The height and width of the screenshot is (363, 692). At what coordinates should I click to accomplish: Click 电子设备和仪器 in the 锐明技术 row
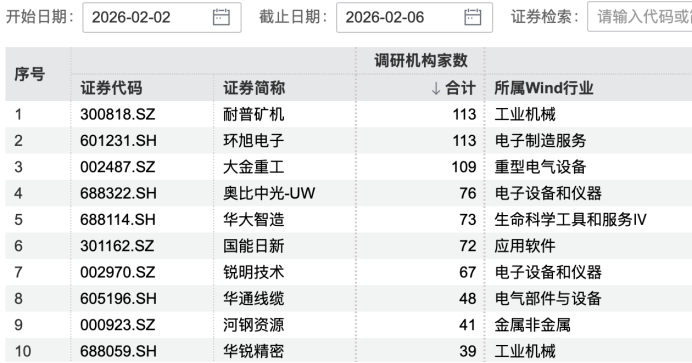click(x=548, y=272)
